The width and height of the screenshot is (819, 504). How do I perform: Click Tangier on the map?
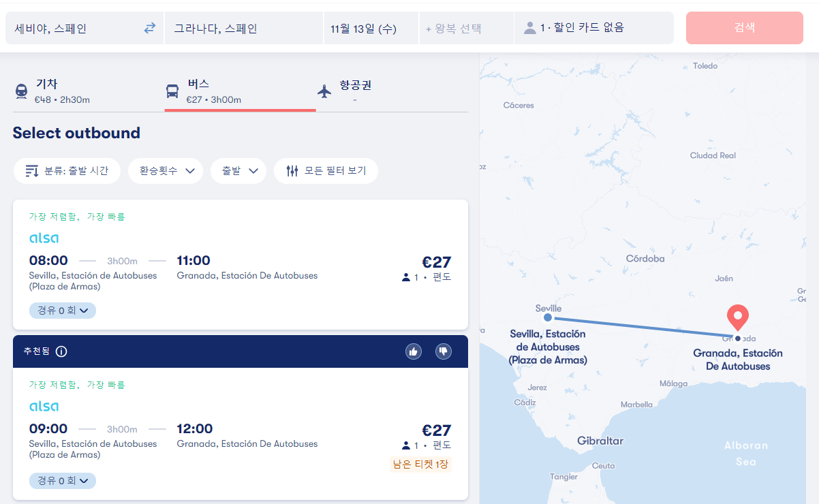(x=563, y=477)
